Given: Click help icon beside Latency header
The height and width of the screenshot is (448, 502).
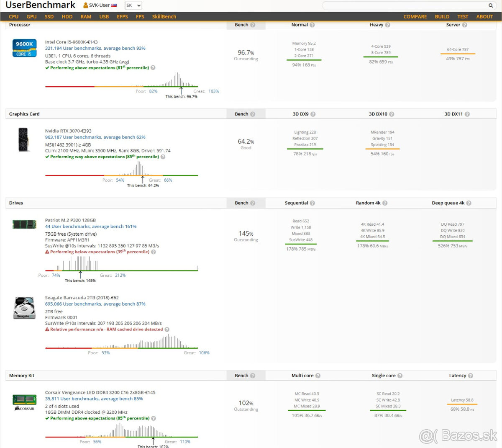Looking at the screenshot, I should click(x=471, y=376).
